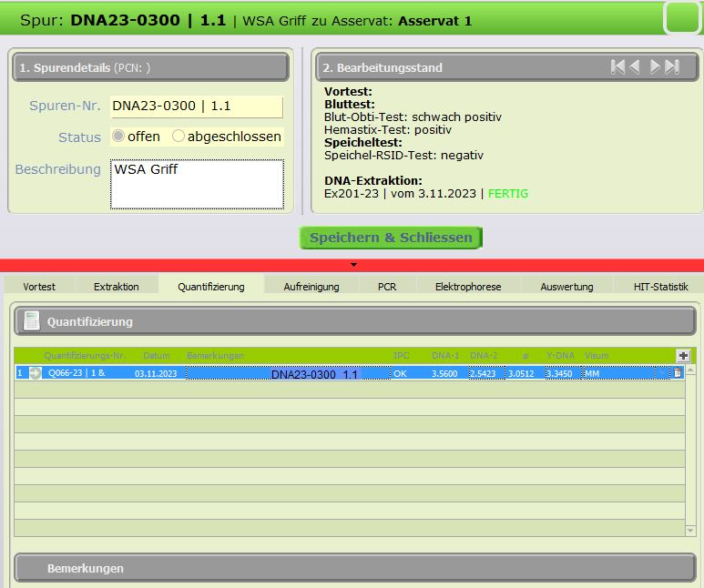Click the green square button at top right
704x588 pixels.
tap(682, 17)
